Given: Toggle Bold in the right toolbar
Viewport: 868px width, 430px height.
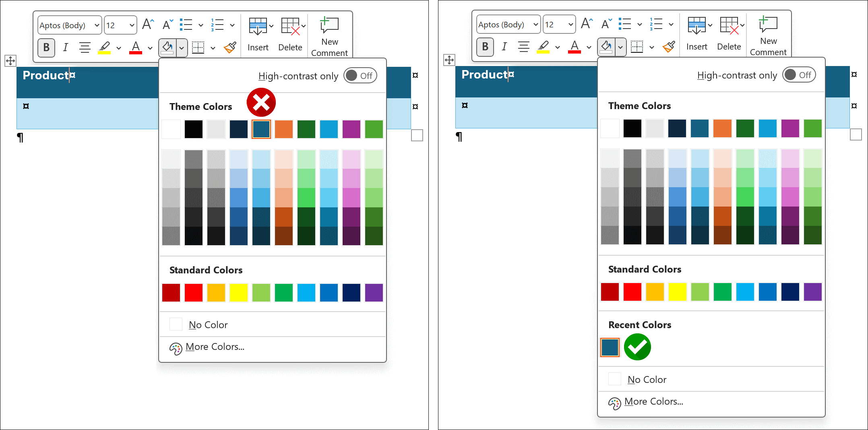Looking at the screenshot, I should pyautogui.click(x=485, y=47).
